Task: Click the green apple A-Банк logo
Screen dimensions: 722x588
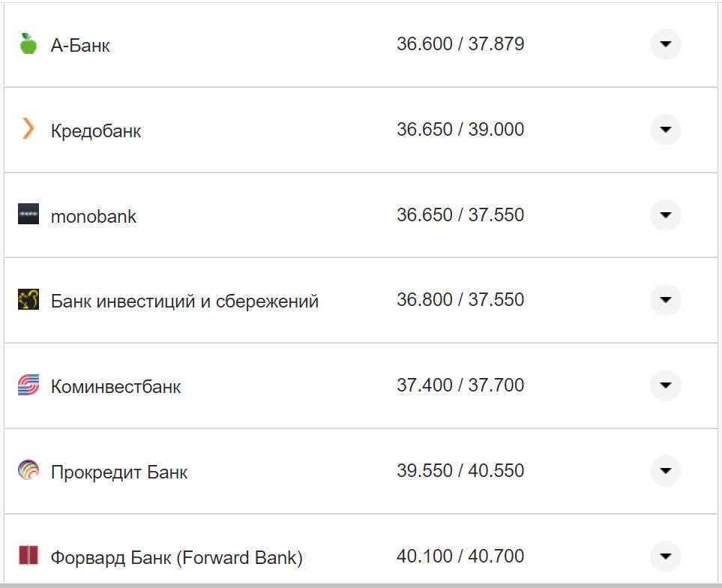Action: pyautogui.click(x=28, y=44)
